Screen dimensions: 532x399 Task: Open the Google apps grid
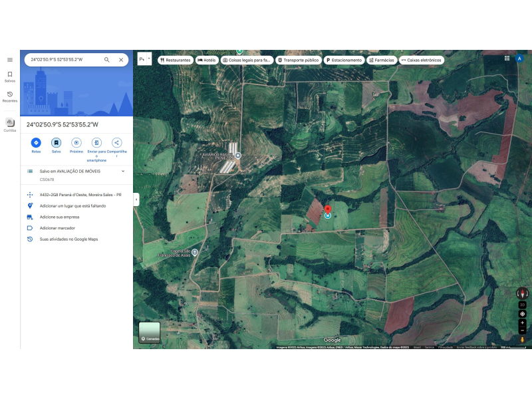click(507, 59)
